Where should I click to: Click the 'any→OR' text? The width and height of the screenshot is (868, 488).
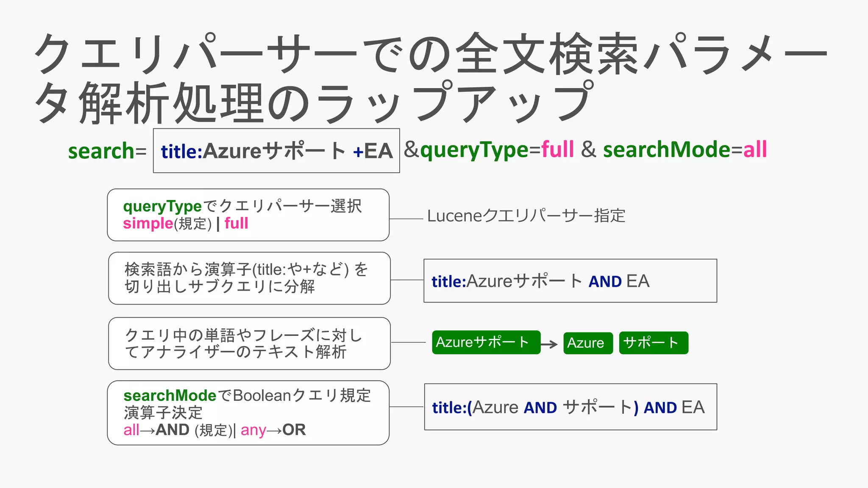click(273, 430)
